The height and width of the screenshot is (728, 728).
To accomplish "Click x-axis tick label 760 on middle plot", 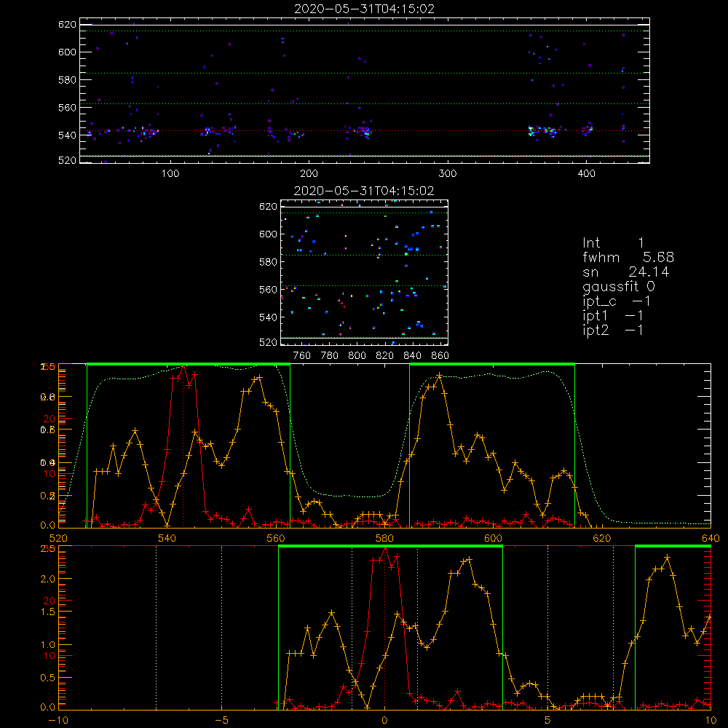I will (x=302, y=356).
